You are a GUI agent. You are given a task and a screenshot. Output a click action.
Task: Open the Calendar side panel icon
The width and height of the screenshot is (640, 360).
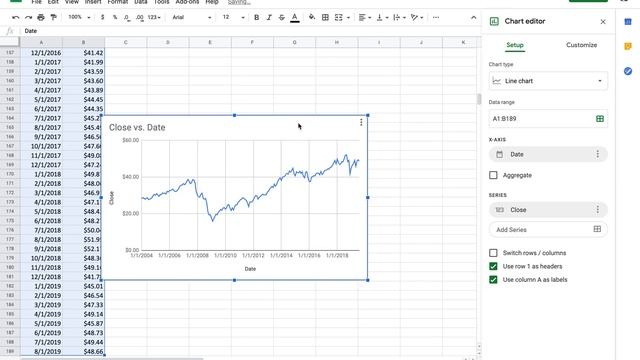[628, 22]
